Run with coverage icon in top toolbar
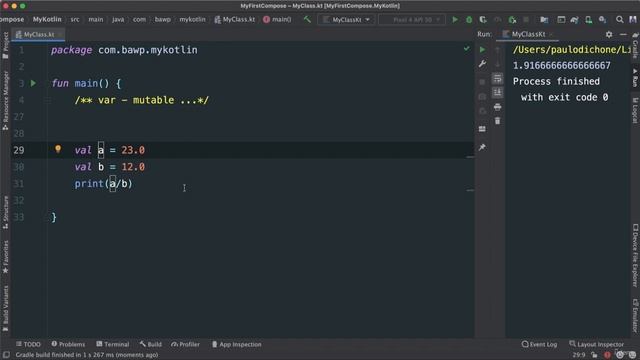The width and height of the screenshot is (640, 360). pos(483,20)
